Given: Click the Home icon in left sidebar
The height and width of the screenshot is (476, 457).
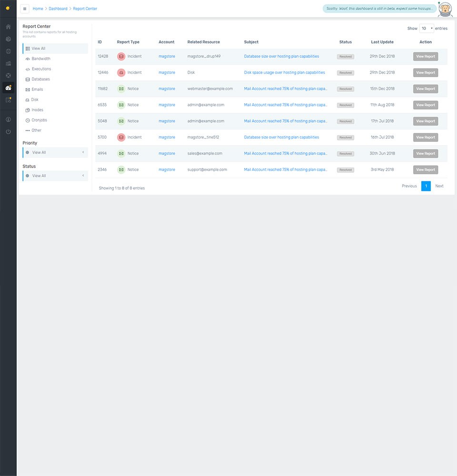Looking at the screenshot, I should (x=8, y=27).
